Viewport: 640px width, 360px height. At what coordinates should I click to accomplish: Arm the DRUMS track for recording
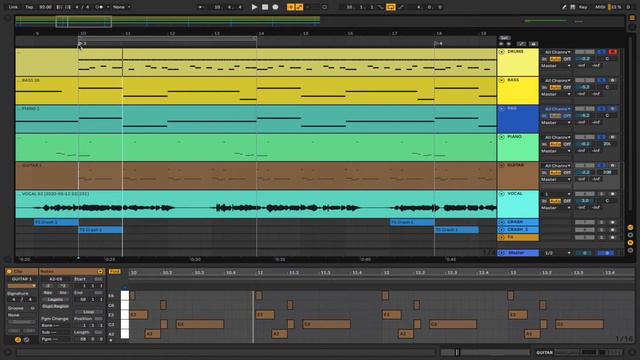[612, 52]
